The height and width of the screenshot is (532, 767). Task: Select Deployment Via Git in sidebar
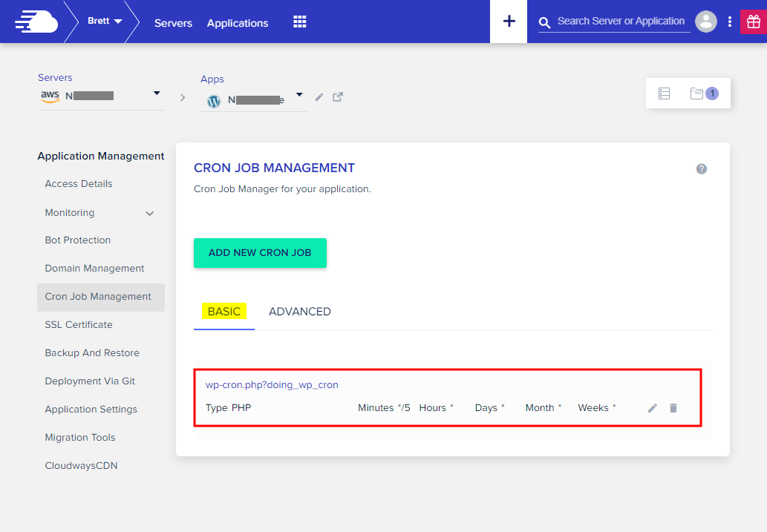tap(90, 381)
